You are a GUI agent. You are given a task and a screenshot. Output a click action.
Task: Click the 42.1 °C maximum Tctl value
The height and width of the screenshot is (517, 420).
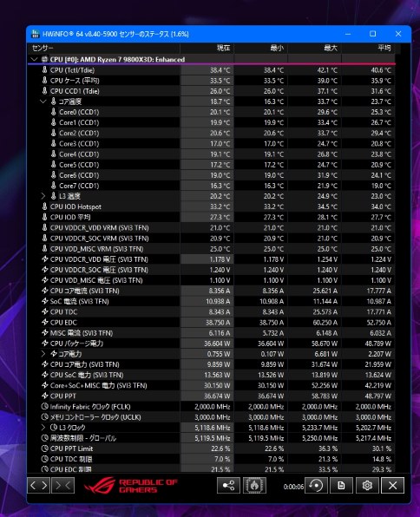pyautogui.click(x=327, y=70)
